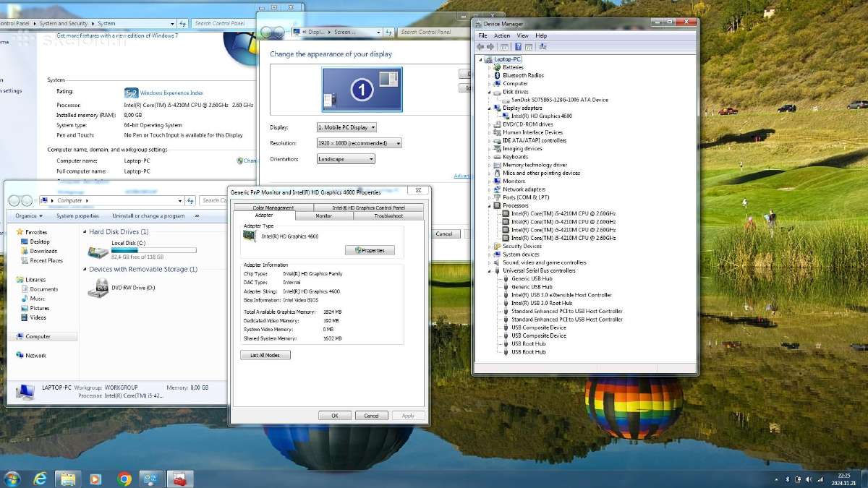Select SanDisk SD7SB6S-128G-1006 ATA Device
This screenshot has height=488, width=868.
click(x=560, y=100)
